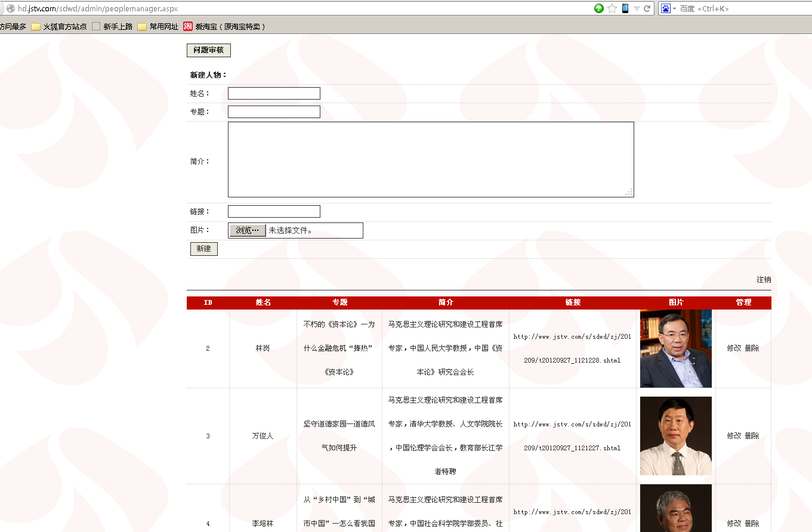Click the green go arrow in address bar
The image size is (812, 532).
[599, 8]
